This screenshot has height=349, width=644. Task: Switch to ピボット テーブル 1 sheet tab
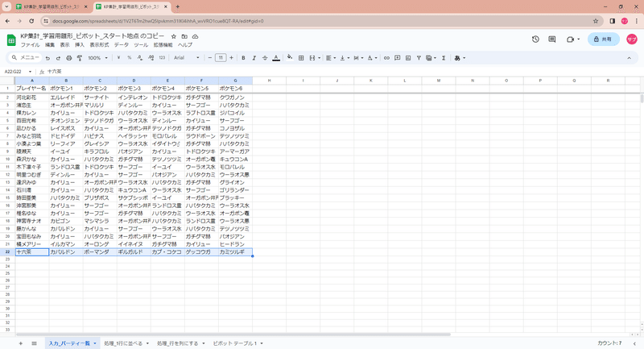(234, 343)
